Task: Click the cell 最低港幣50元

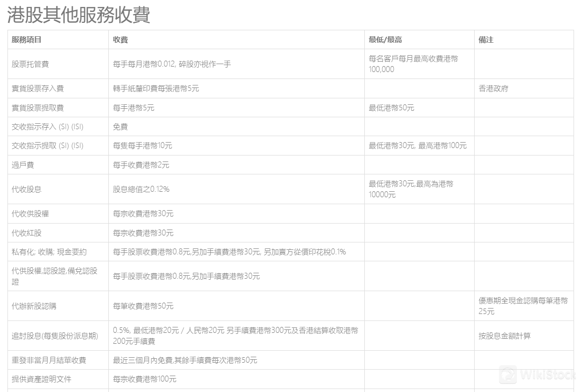Action: 391,108
